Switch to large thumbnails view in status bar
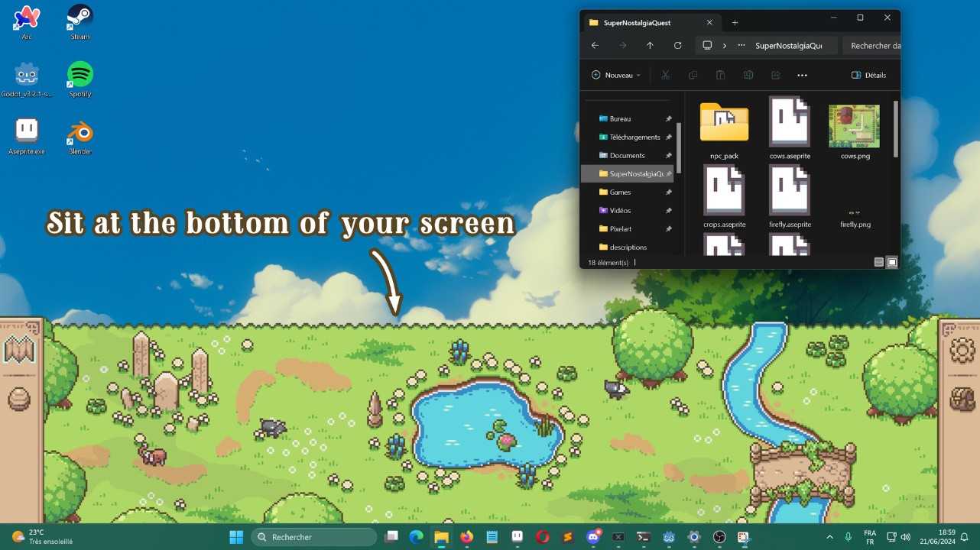The width and height of the screenshot is (980, 550). (x=891, y=262)
